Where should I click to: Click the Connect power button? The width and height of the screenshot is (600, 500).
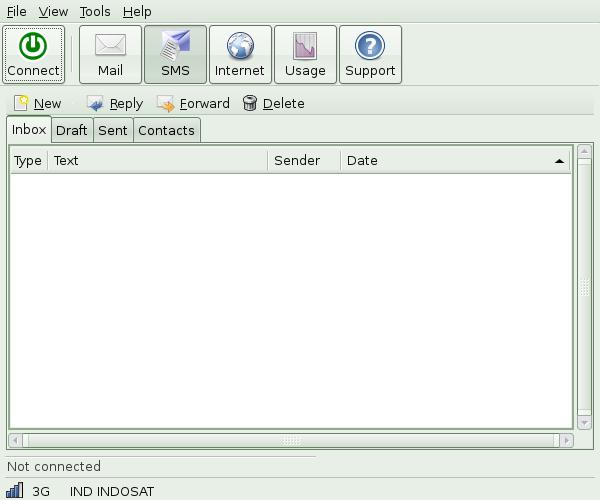pos(34,54)
